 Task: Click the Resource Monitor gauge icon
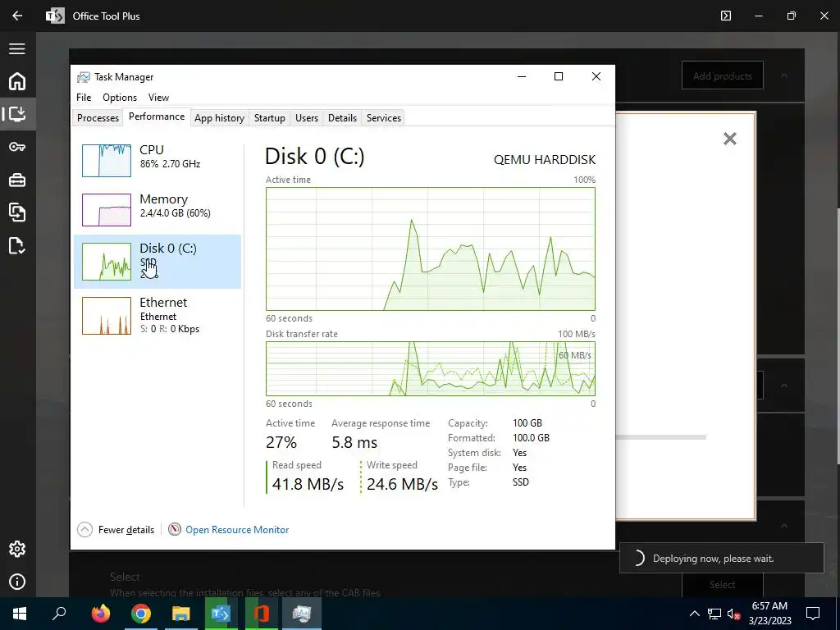pos(175,529)
